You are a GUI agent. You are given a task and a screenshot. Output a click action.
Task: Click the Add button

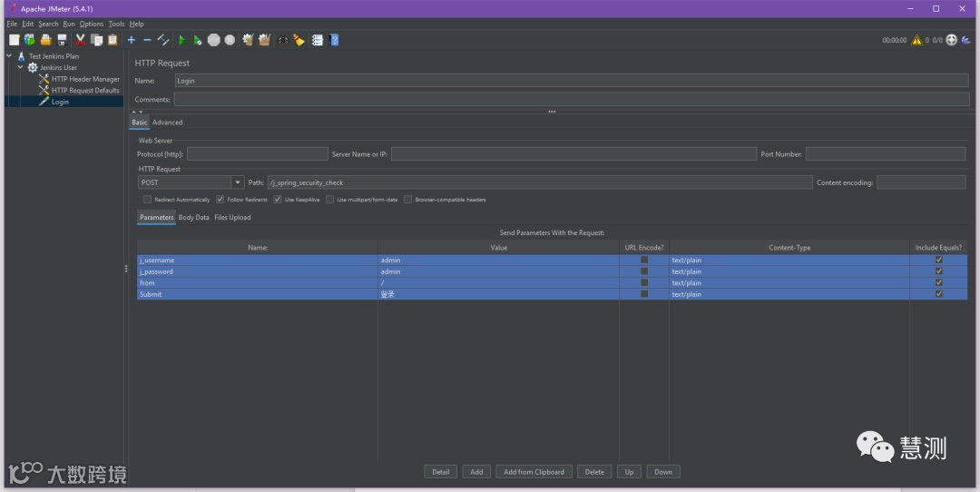point(476,472)
